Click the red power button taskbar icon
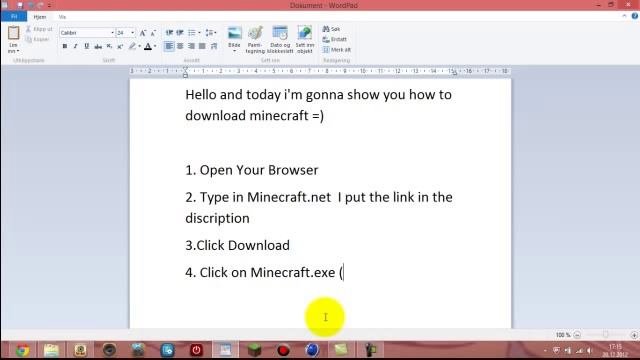The width and height of the screenshot is (640, 360). point(196,350)
